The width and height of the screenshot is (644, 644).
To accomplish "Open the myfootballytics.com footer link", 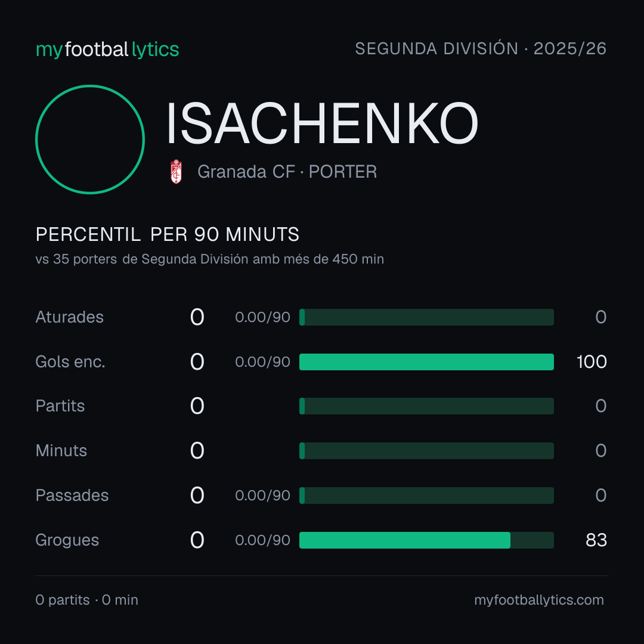I will click(539, 600).
